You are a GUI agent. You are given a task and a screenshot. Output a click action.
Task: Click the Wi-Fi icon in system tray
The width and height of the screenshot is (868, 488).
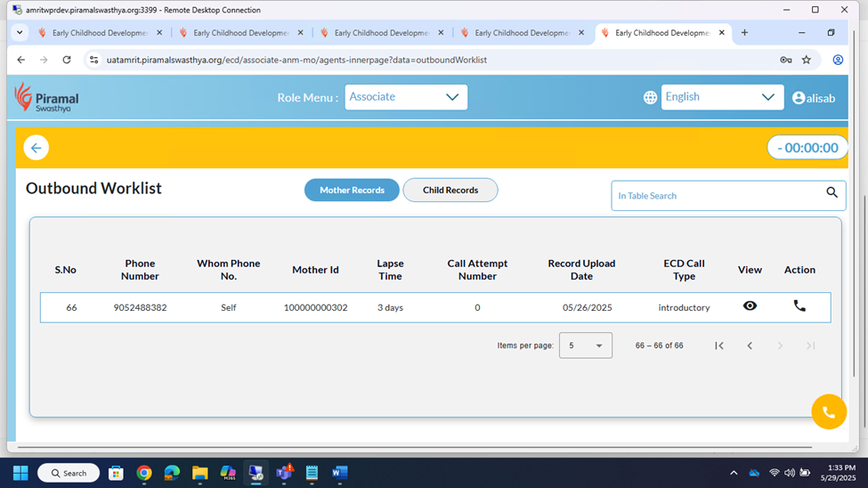(x=774, y=473)
